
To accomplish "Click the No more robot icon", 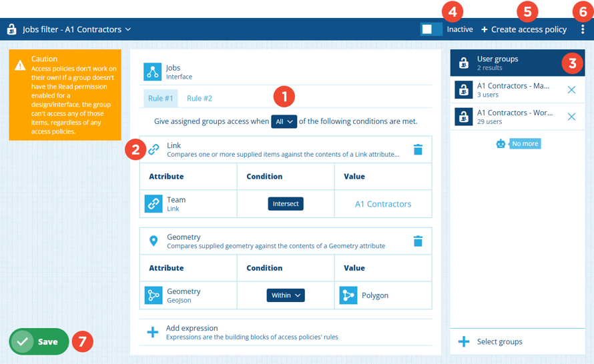I will coord(501,144).
